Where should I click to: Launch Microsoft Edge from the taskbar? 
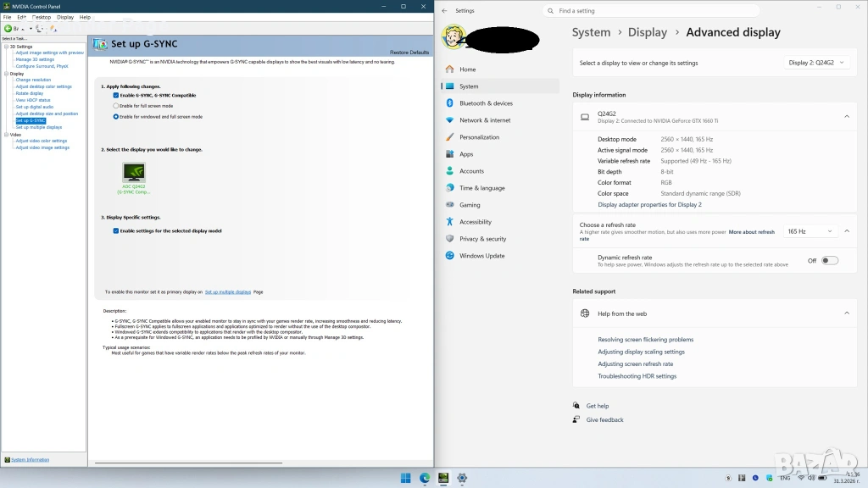(425, 478)
